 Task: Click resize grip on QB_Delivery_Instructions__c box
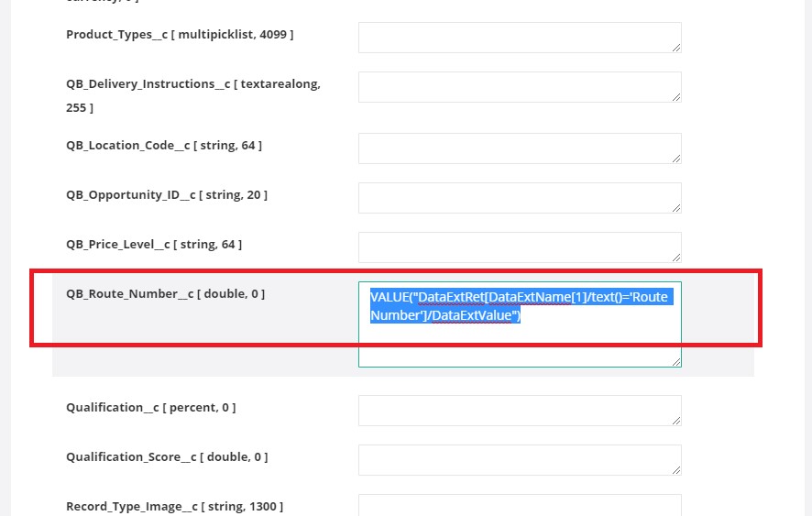pos(676,97)
